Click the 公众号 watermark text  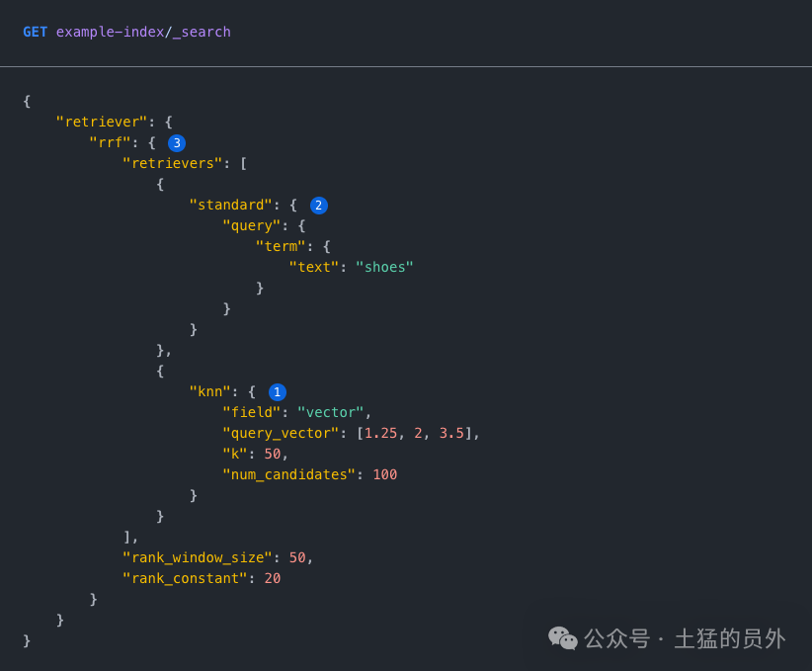[616, 638]
